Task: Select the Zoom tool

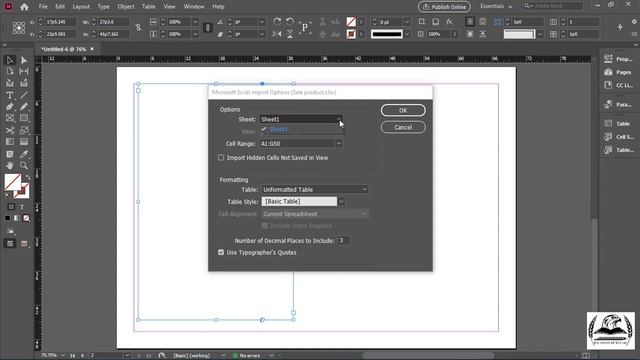Action: click(24, 165)
